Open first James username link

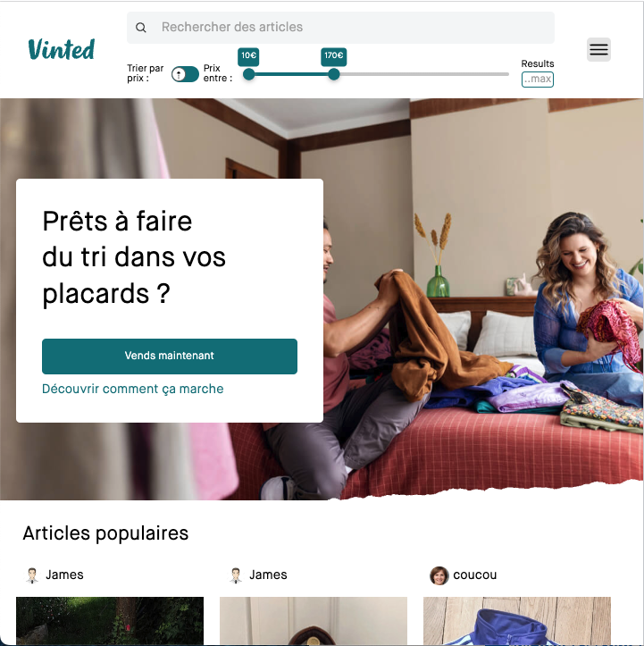coord(64,575)
